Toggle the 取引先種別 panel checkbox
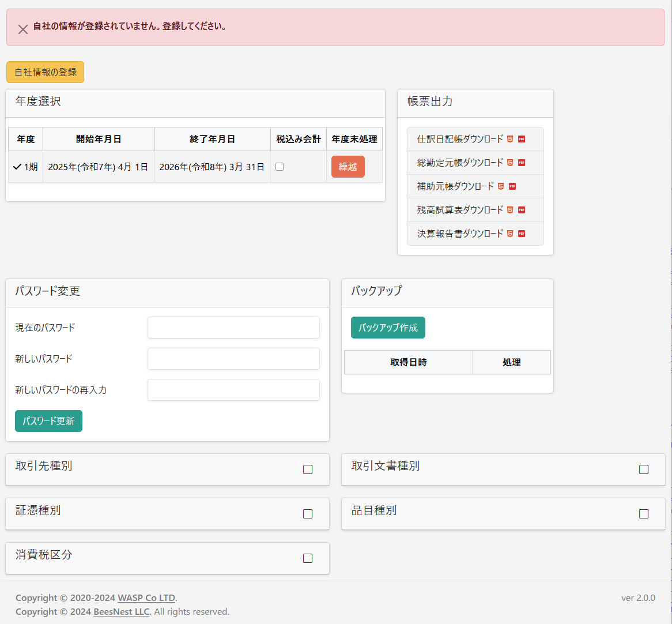This screenshot has height=624, width=672. [x=308, y=469]
